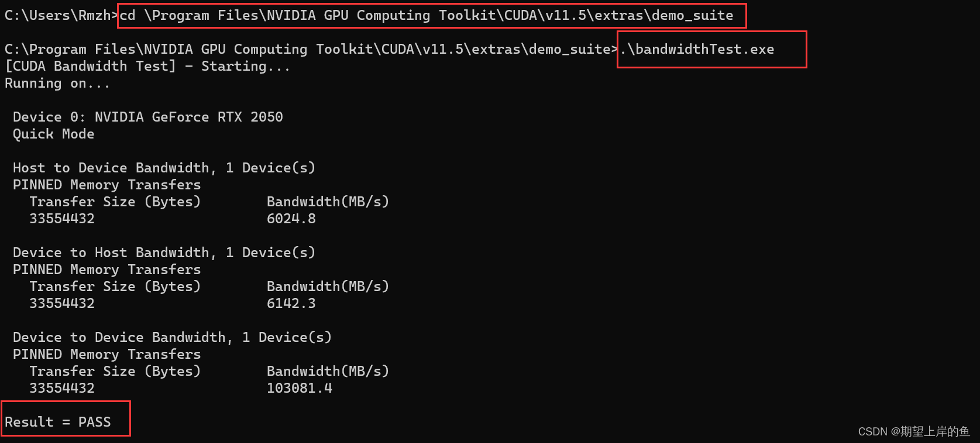Click the CUDA Bandwidth Test Starting line
980x443 pixels.
[x=147, y=66]
